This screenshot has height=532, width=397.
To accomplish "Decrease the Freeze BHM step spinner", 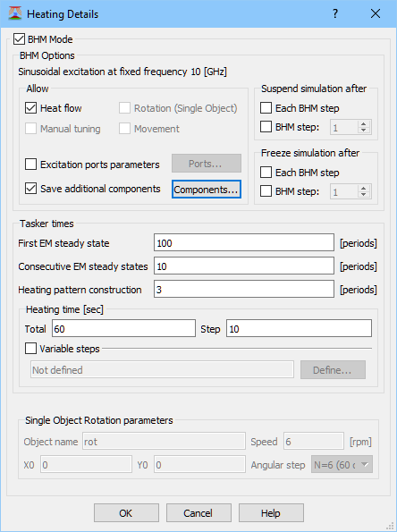I will (364, 195).
